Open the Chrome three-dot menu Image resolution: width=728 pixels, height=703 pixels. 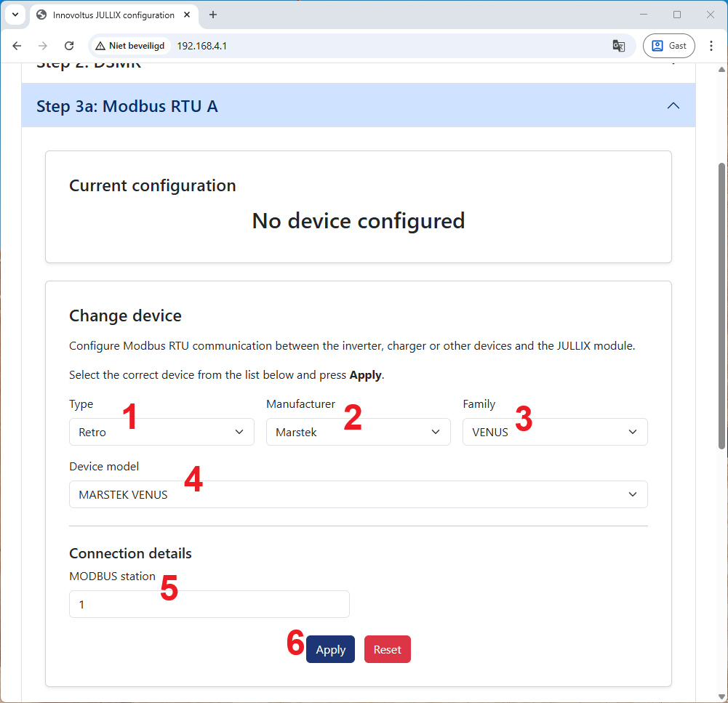click(711, 46)
